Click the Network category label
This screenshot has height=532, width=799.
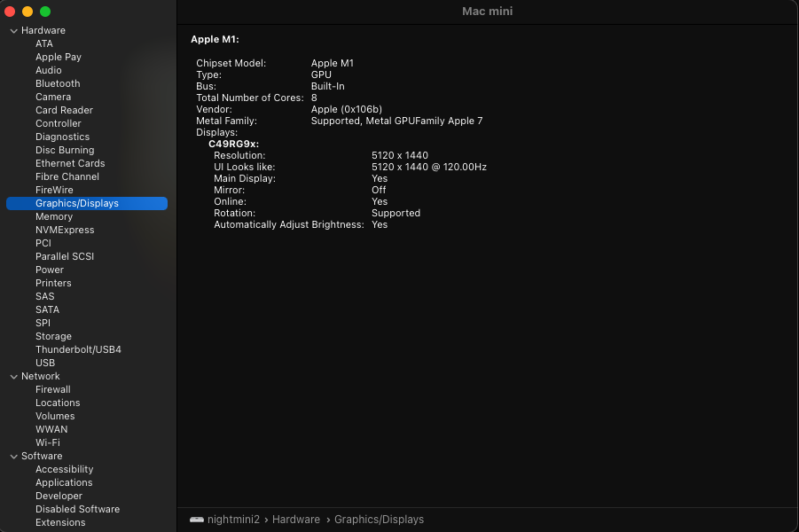[40, 376]
